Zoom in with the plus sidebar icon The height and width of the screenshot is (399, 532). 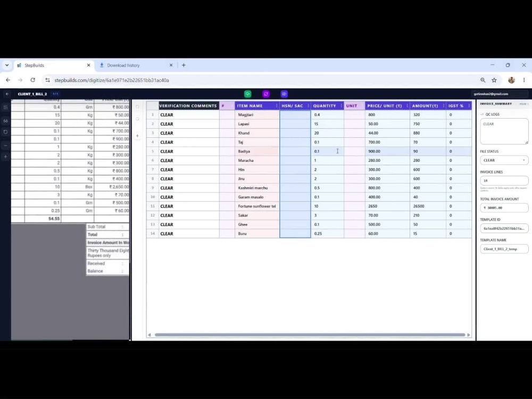[x=5, y=157]
